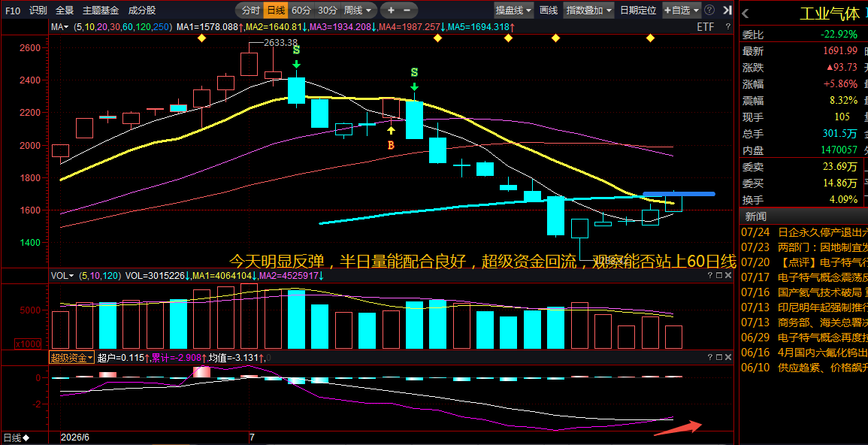Image resolution: width=868 pixels, height=445 pixels.
Task: Click the green S marker right of B signal
Action: click(x=414, y=72)
